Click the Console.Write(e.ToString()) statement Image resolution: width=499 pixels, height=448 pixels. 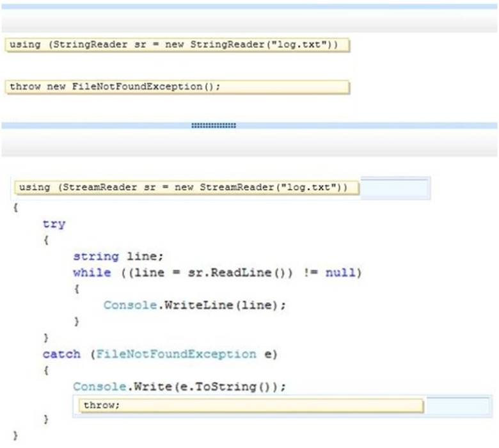click(178, 387)
